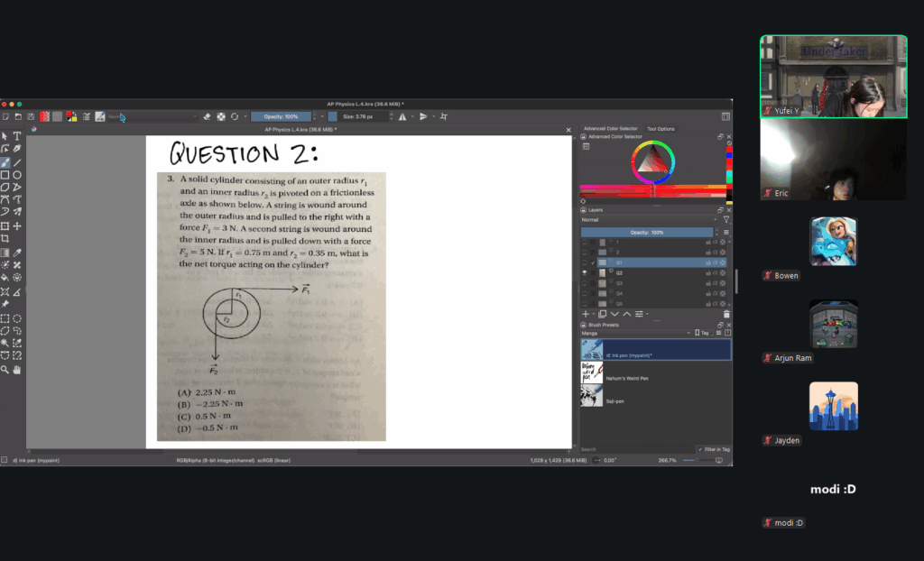
Task: Switch to the Tool Options tab
Action: pyautogui.click(x=660, y=129)
